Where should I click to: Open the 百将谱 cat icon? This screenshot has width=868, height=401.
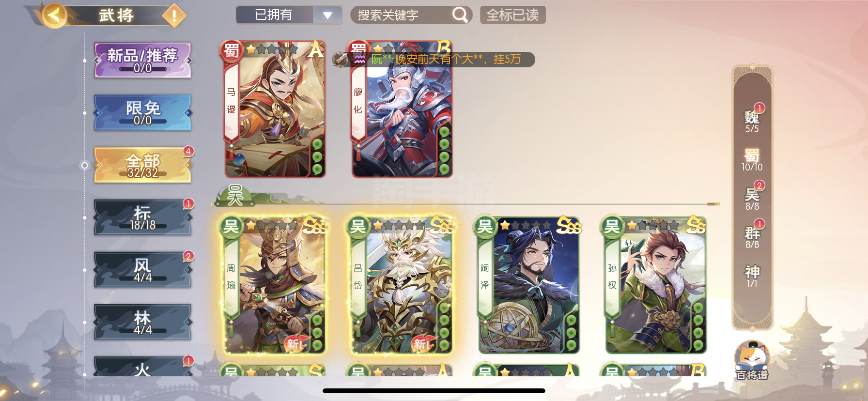pos(752,360)
